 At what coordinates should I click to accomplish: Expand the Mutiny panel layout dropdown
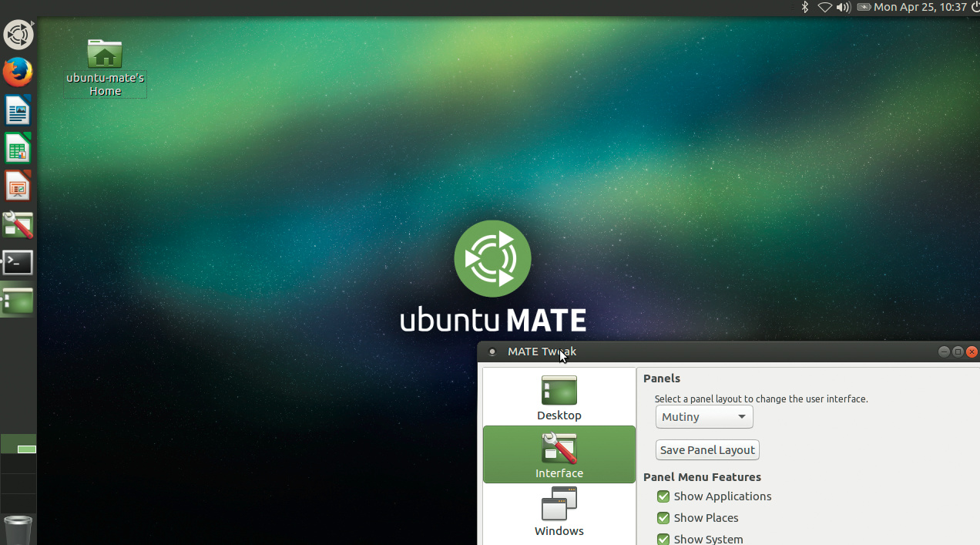pyautogui.click(x=704, y=417)
